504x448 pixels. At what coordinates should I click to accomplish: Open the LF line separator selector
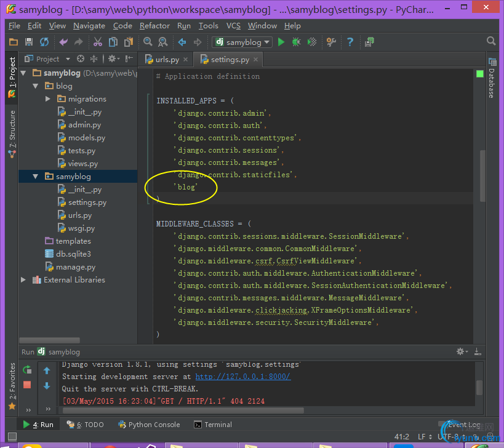click(425, 437)
